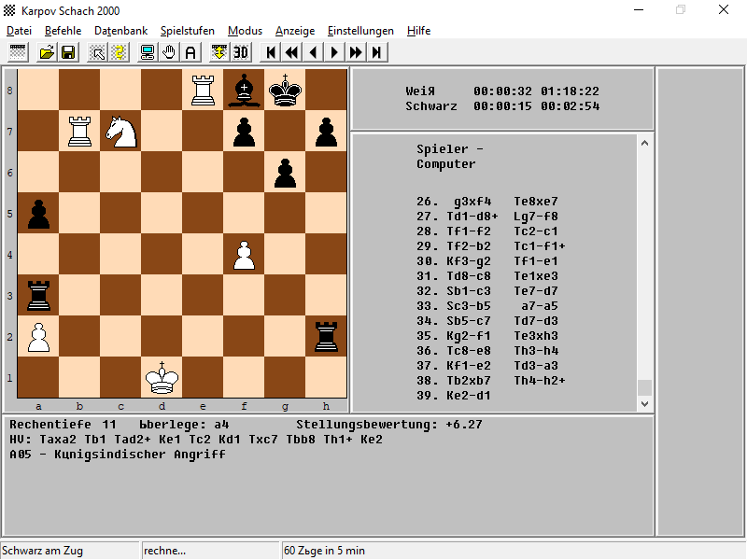Click the Schwarz clock time 00:02:54
Image resolution: width=747 pixels, height=560 pixels.
pyautogui.click(x=570, y=106)
